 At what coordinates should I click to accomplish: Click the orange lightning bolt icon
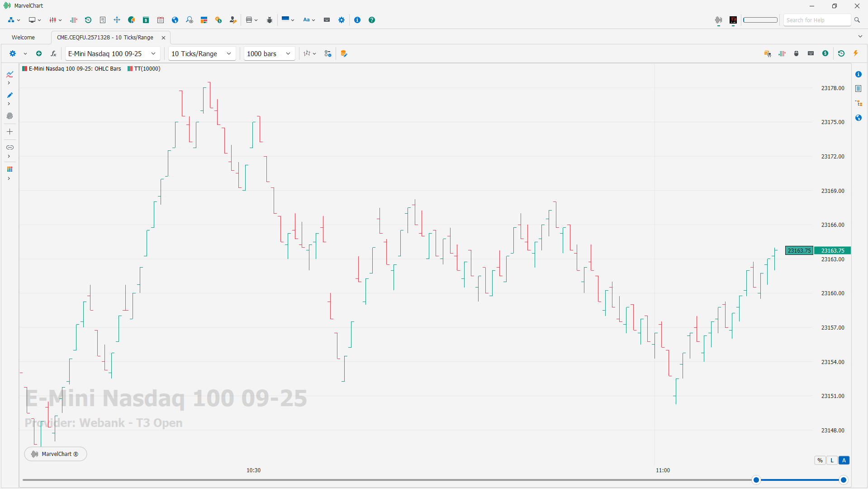pyautogui.click(x=856, y=53)
